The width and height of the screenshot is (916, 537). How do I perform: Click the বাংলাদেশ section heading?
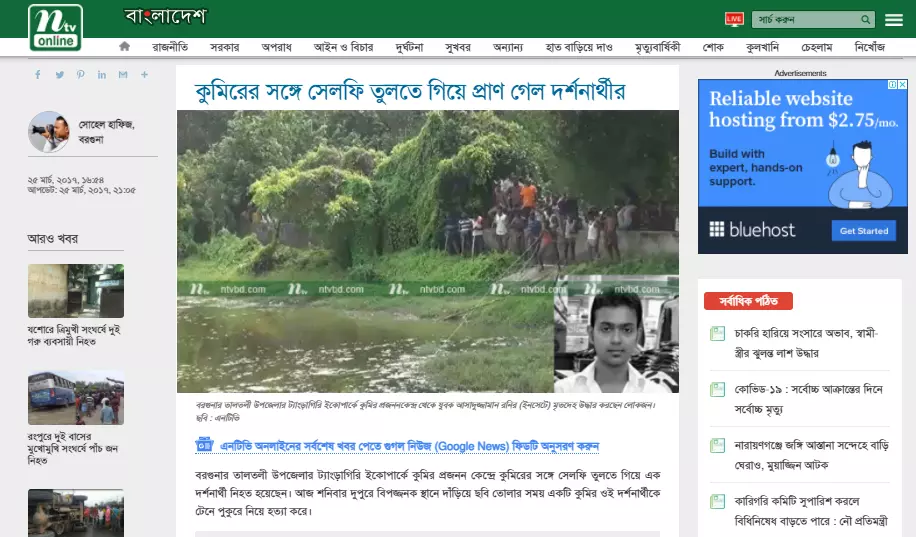pos(165,16)
